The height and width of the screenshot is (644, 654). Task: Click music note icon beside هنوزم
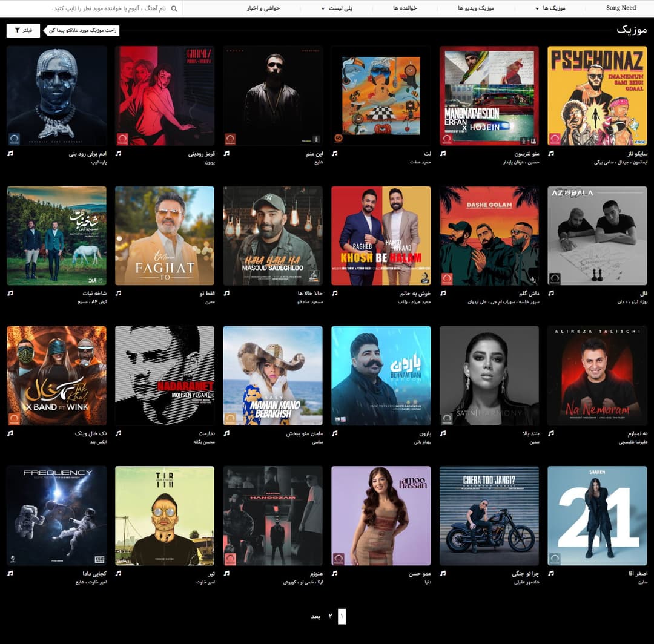226,573
